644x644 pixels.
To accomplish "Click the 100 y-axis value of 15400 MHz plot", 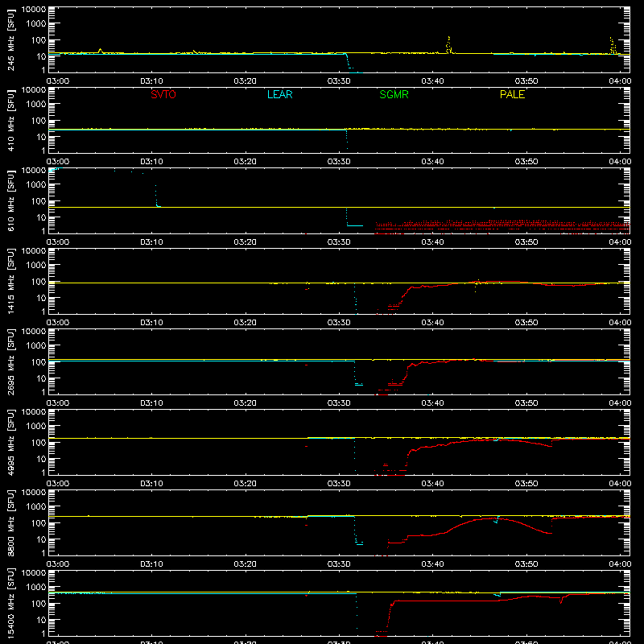I will coord(39,604).
